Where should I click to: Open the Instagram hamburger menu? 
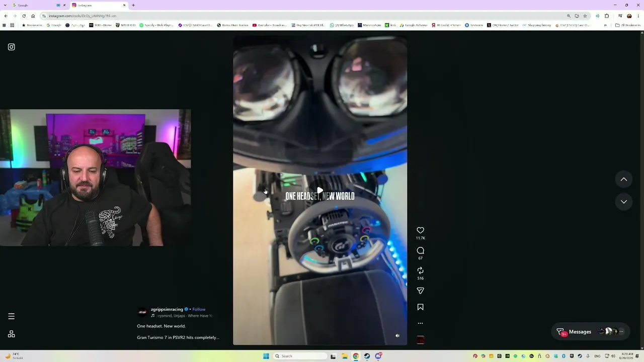tap(12, 316)
